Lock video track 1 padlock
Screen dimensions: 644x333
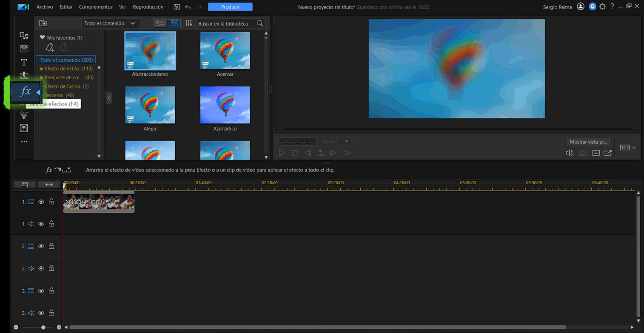click(51, 201)
